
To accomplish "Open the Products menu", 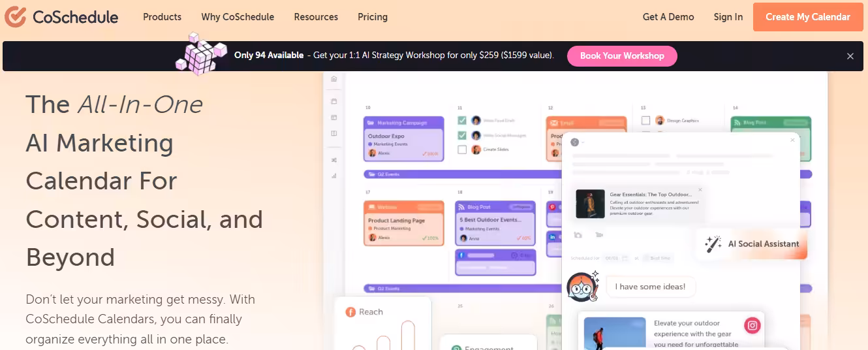I will point(162,17).
